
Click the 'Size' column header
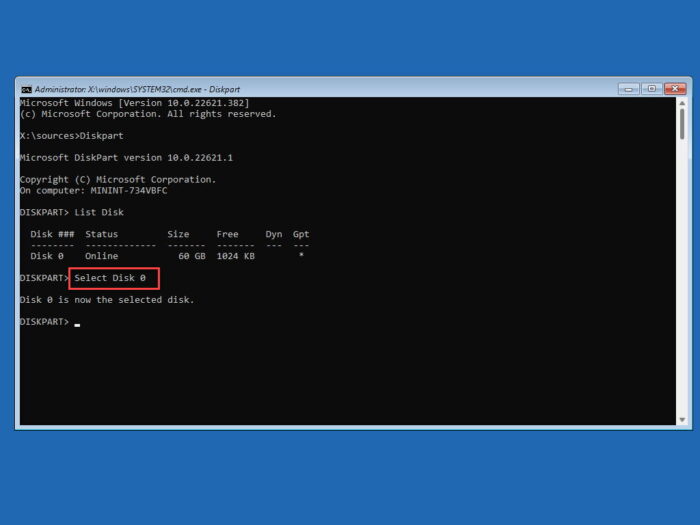178,234
